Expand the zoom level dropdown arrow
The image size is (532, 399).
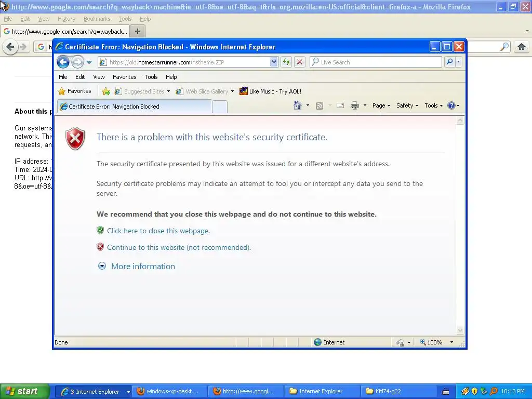click(x=451, y=342)
